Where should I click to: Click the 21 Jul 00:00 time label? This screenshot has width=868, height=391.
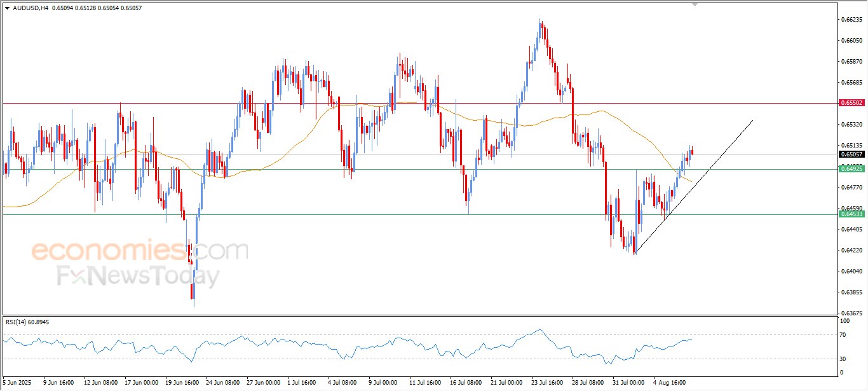508,383
